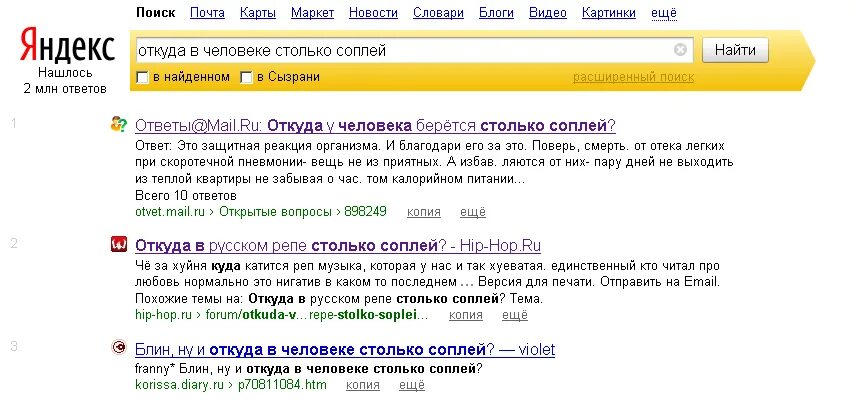Click the Найти search button
The height and width of the screenshot is (407, 859).
click(735, 50)
